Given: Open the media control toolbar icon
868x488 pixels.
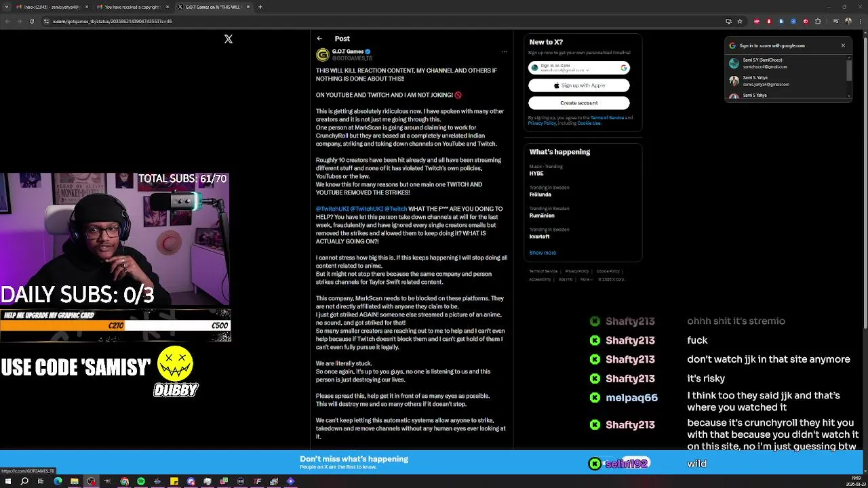Looking at the screenshot, I should click(835, 21).
